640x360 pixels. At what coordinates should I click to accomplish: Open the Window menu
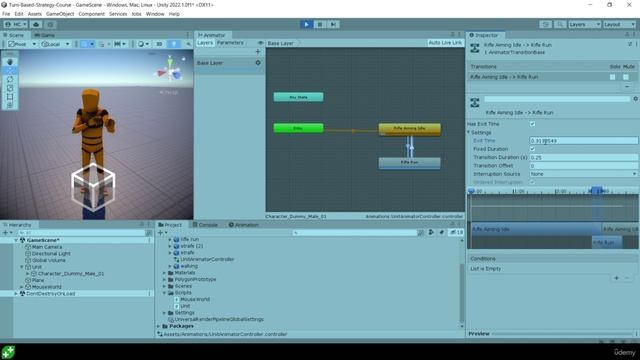tap(155, 14)
